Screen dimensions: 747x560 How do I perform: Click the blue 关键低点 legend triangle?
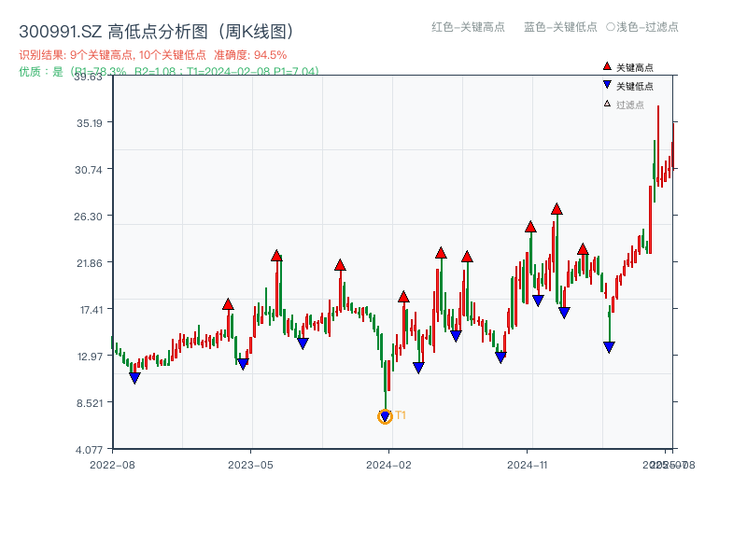(607, 85)
